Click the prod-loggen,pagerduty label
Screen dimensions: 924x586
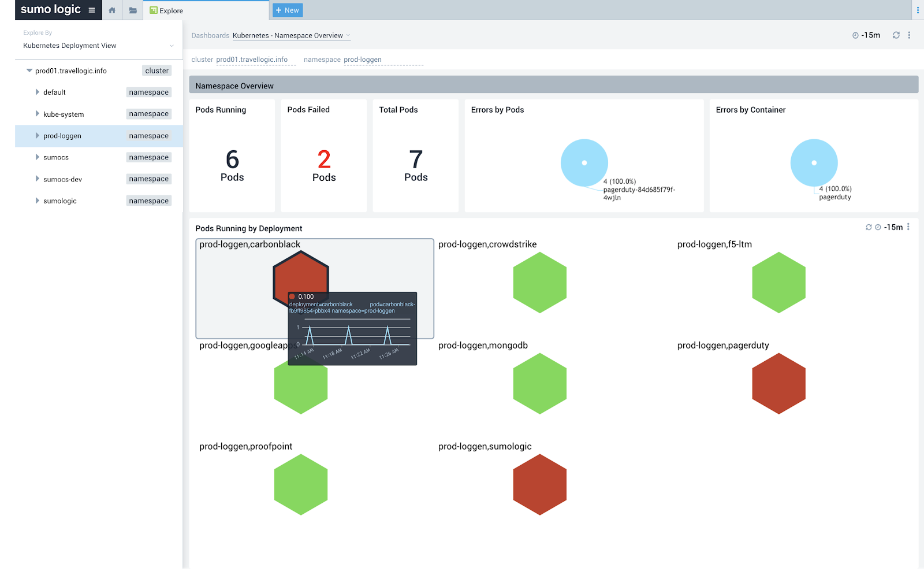[x=723, y=346]
